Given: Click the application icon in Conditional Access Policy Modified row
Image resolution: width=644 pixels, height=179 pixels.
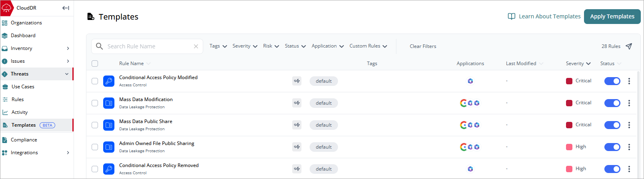Looking at the screenshot, I should click(470, 81).
